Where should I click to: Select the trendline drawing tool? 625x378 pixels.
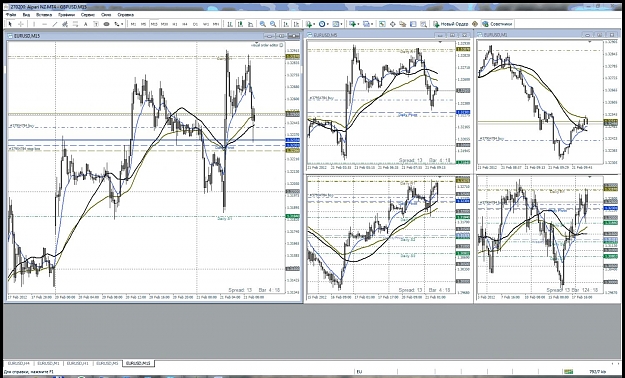(x=55, y=24)
